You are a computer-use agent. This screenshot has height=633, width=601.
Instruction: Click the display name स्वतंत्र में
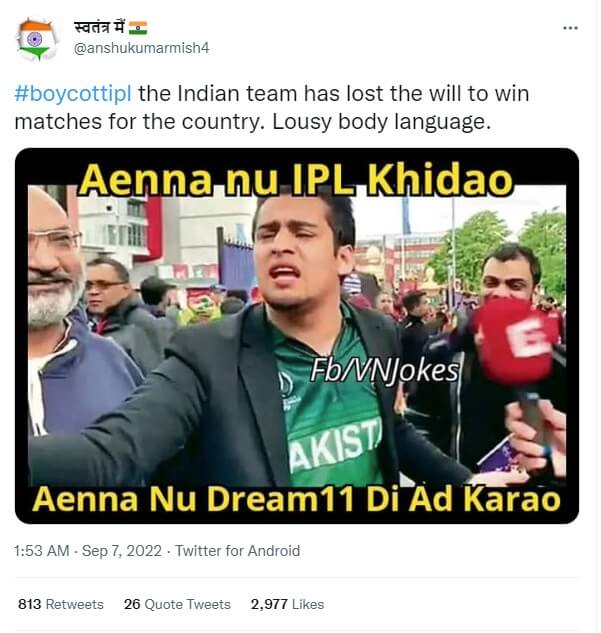pyautogui.click(x=99, y=27)
